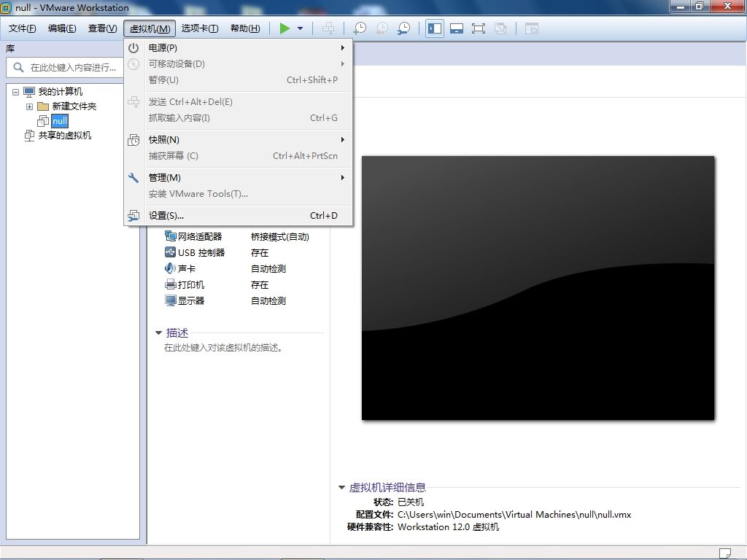Enter full screen mode icon
This screenshot has height=560, width=747.
[x=479, y=28]
